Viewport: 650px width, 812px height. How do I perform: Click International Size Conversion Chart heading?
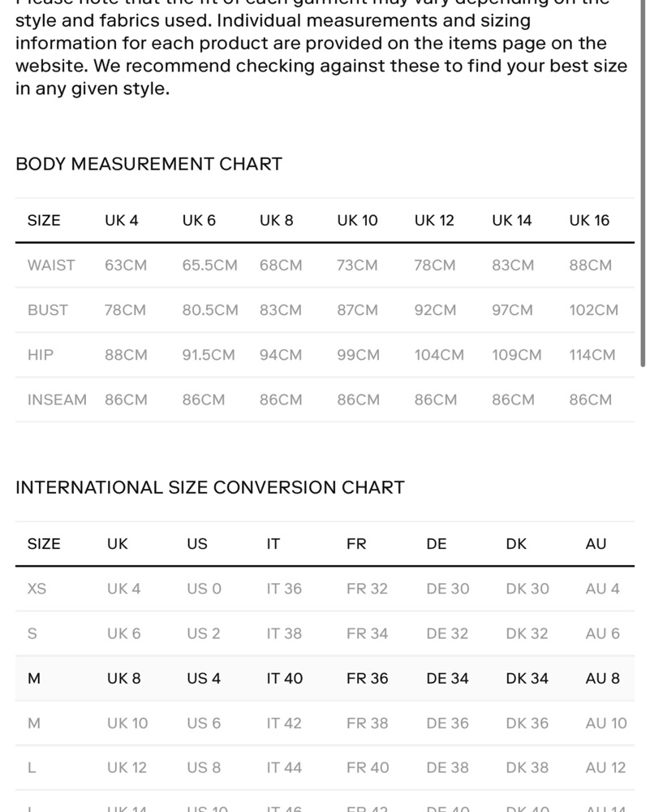coord(210,488)
